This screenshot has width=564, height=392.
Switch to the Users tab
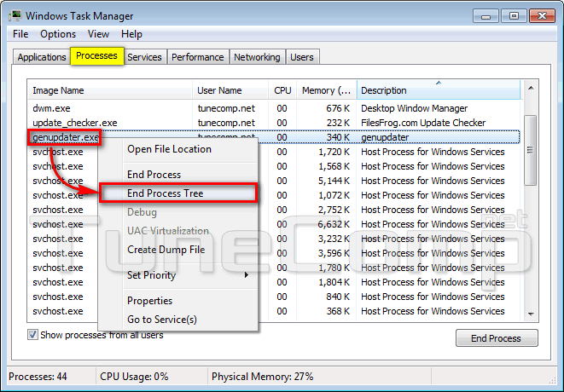click(x=302, y=57)
